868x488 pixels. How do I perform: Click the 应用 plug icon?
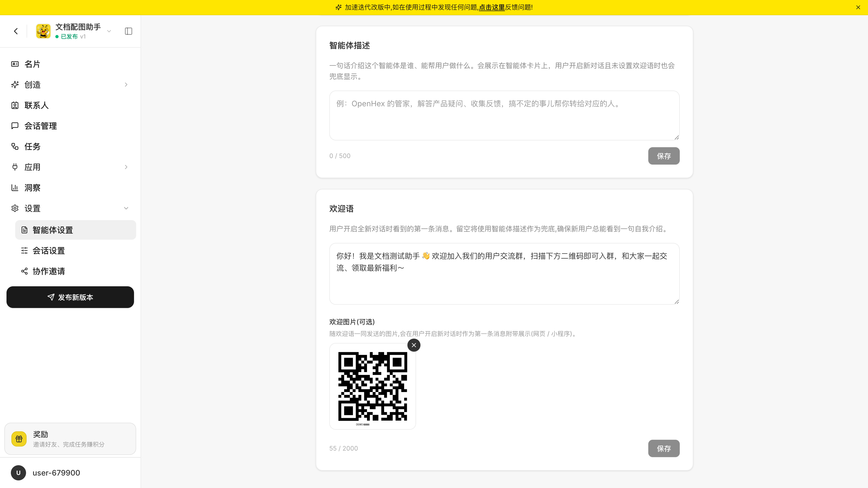15,167
